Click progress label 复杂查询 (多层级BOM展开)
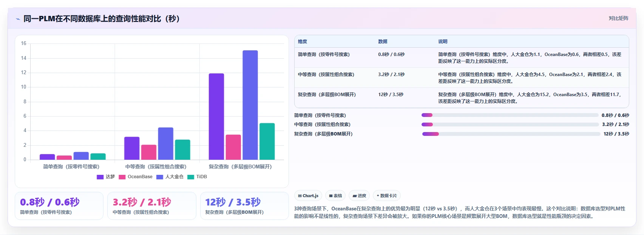Viewport: 644px width, 235px height. tap(323, 134)
